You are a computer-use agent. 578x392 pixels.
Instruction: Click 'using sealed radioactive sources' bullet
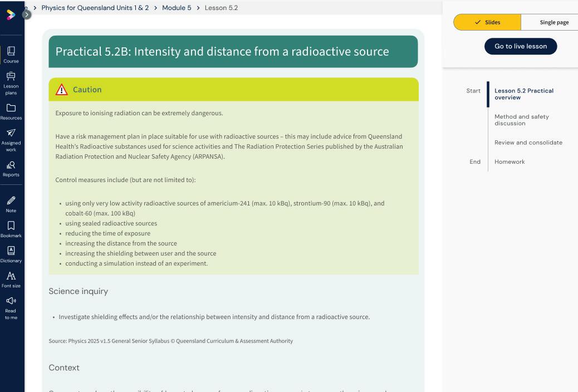click(x=111, y=223)
